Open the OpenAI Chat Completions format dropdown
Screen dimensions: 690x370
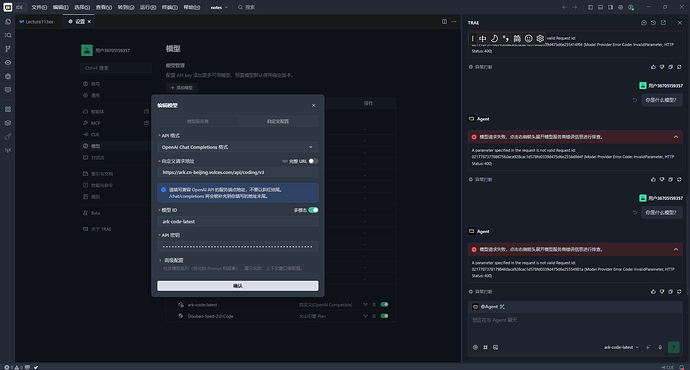[x=238, y=147]
